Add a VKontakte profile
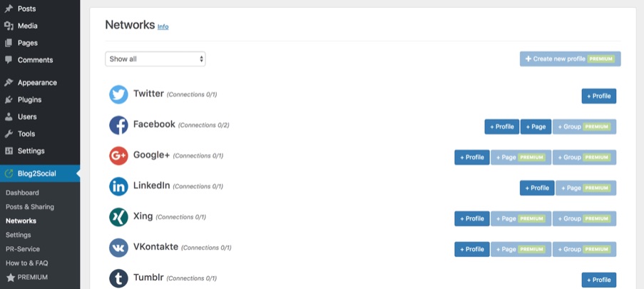 point(472,249)
